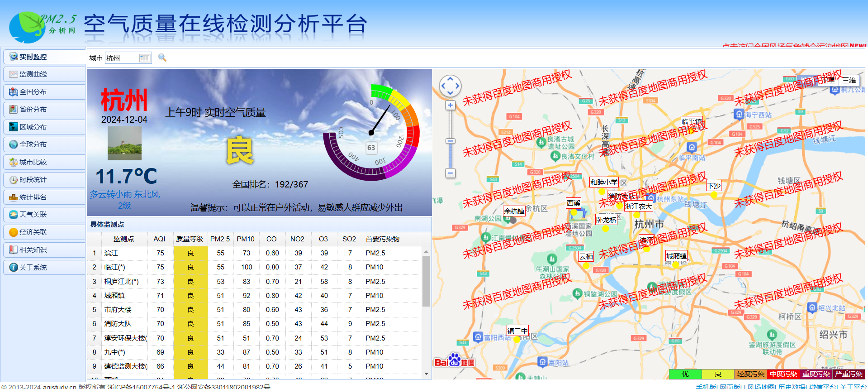Image resolution: width=868 pixels, height=389 pixels.
Task: Click the green 优 legend swatch
Action: [x=685, y=374]
